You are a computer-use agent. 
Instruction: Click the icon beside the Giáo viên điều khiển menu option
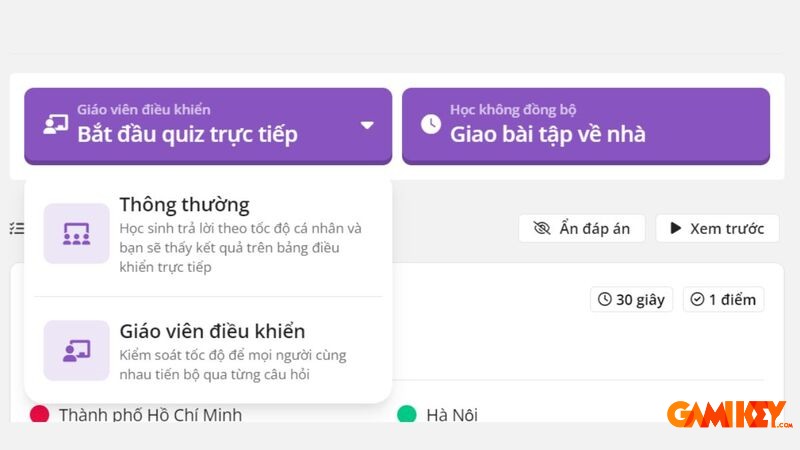click(76, 350)
